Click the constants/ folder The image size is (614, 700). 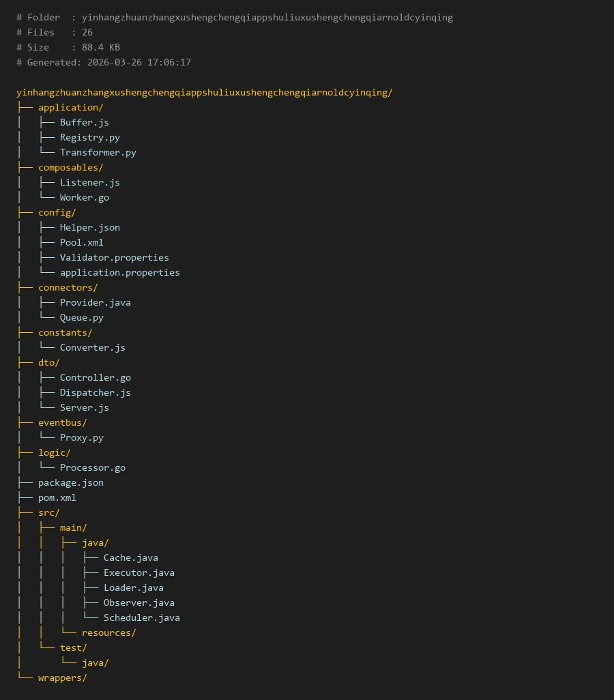65,332
